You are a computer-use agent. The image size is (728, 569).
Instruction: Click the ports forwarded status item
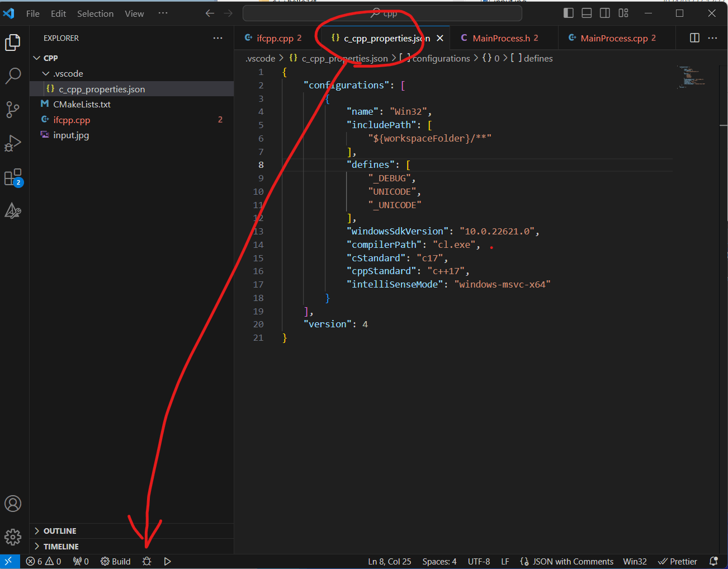[81, 561]
